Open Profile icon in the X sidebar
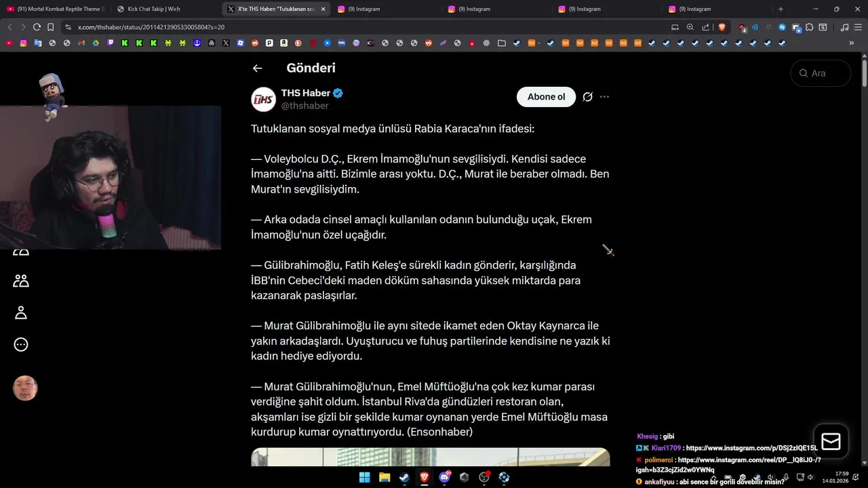Viewport: 868px width, 488px height. 21,312
